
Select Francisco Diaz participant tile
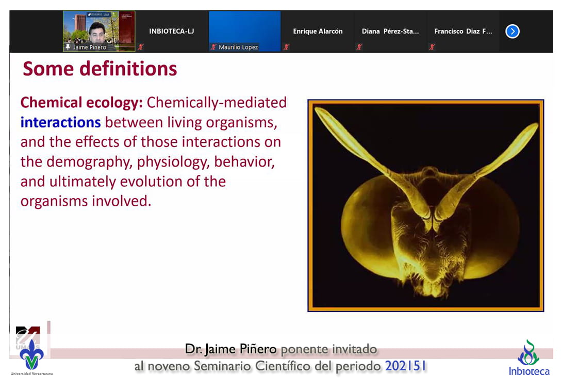463,31
